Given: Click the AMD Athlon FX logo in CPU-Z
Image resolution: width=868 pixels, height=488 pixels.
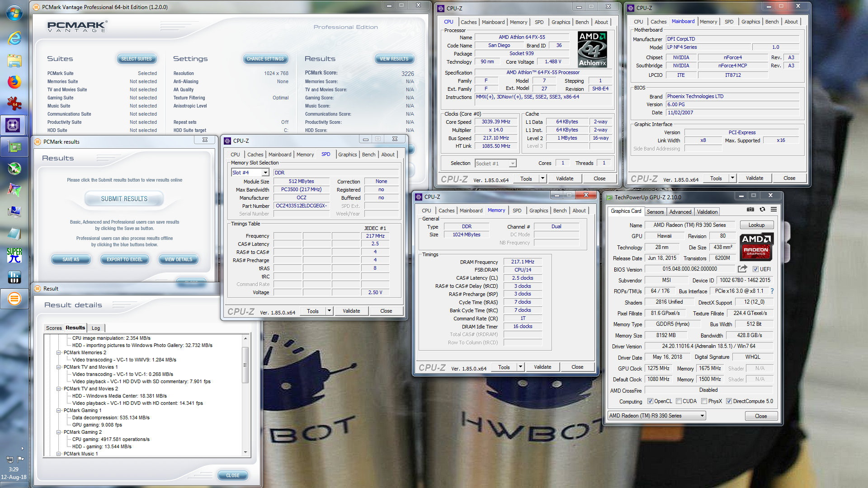Looking at the screenshot, I should [x=592, y=49].
